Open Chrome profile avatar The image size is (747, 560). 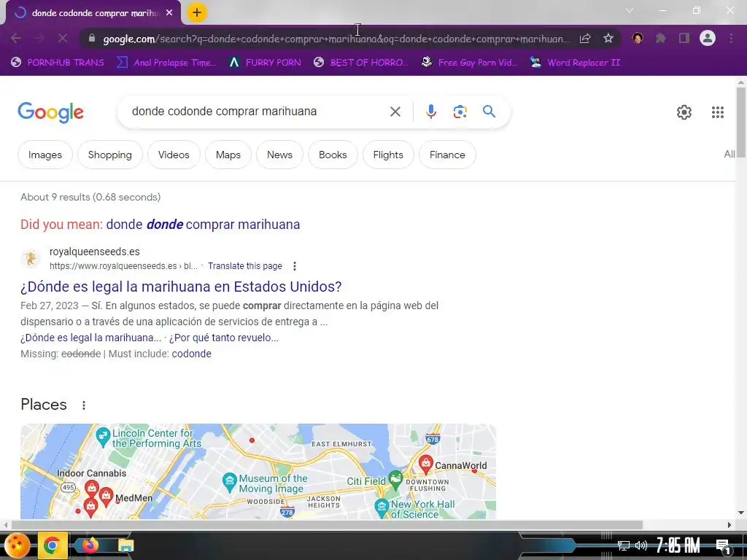[x=708, y=38]
